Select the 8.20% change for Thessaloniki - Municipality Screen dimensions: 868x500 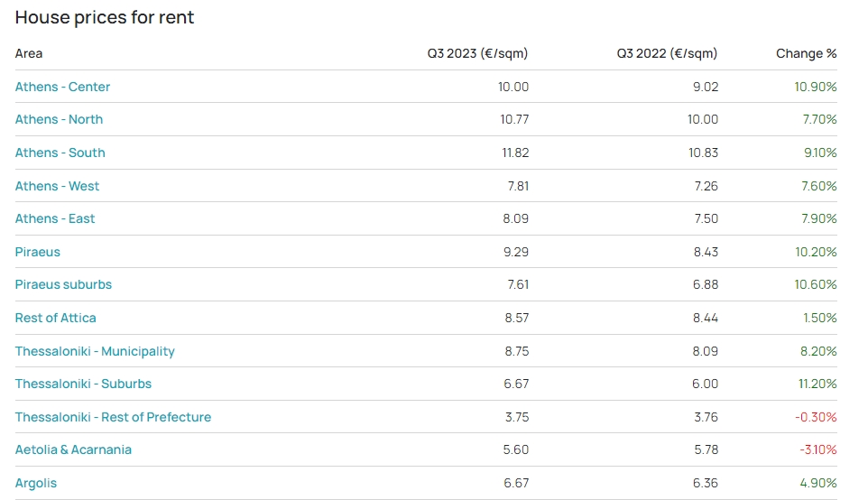(x=818, y=351)
